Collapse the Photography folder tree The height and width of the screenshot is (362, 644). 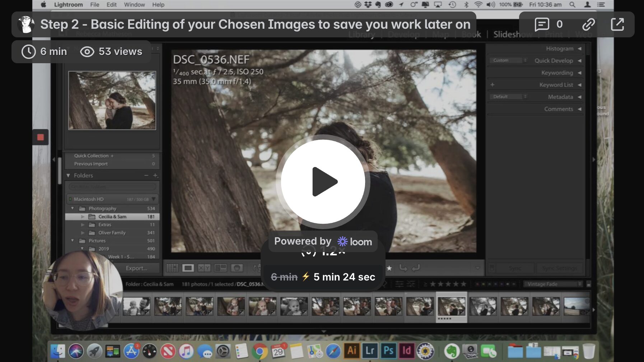pyautogui.click(x=73, y=209)
